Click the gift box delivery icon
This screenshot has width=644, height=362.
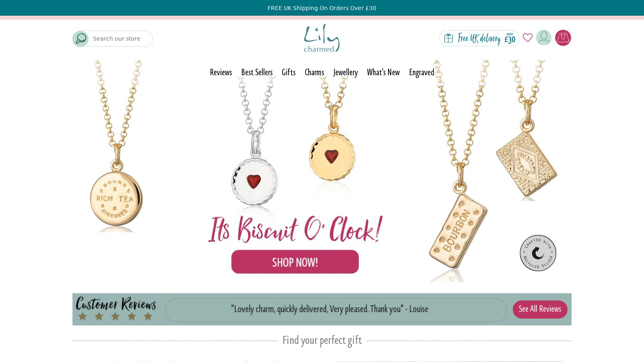coord(448,38)
